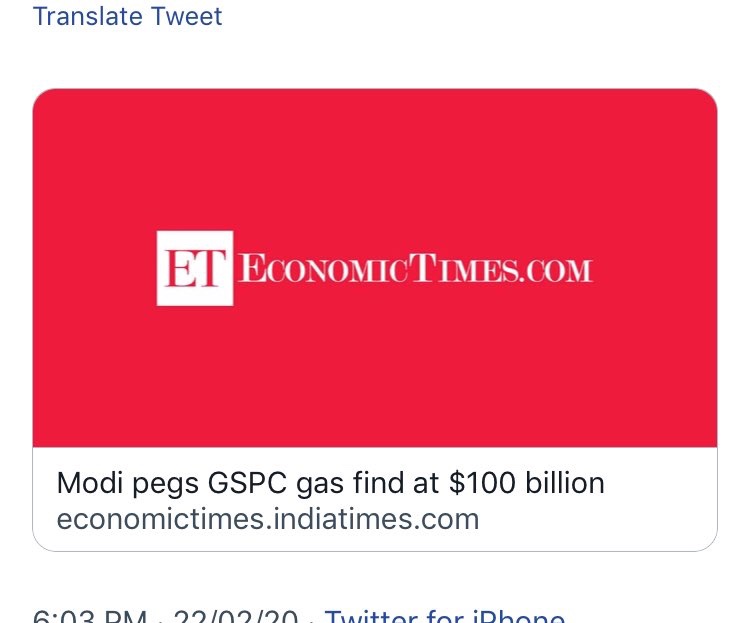Tap the word Modi in the headline
The image size is (750, 623).
tap(89, 484)
